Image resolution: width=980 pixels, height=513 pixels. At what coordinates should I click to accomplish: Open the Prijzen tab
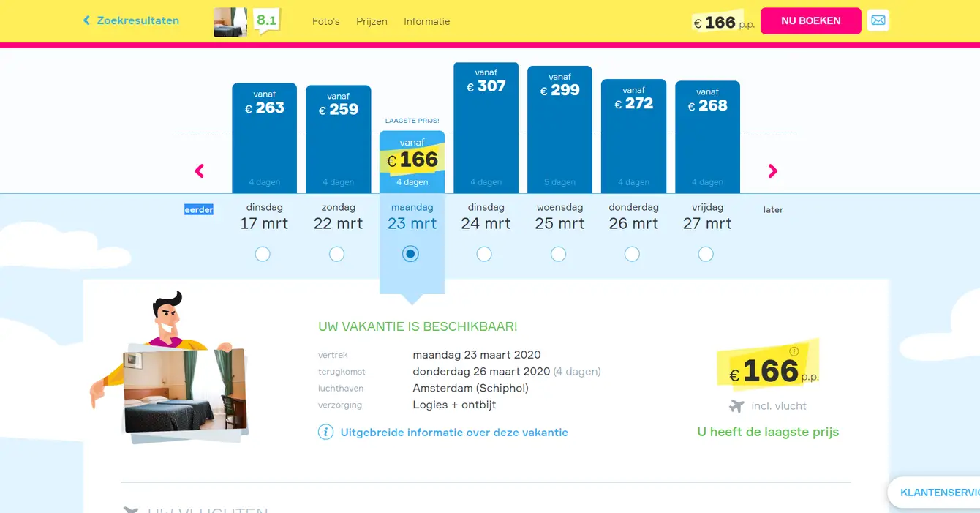point(372,21)
